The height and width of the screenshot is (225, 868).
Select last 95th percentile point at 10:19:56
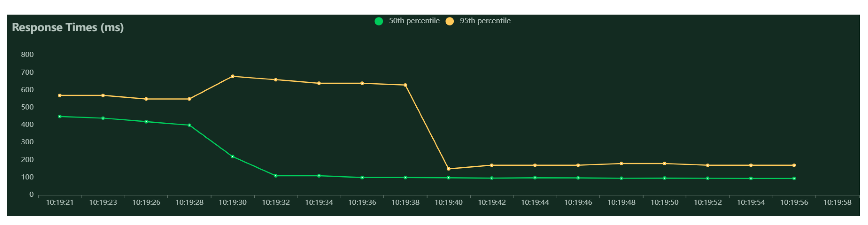(x=794, y=165)
